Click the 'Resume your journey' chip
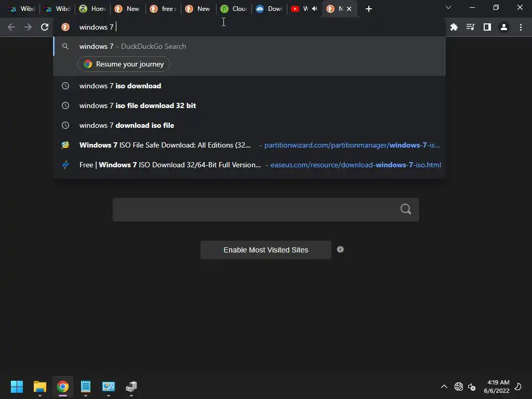Viewport: 532px width, 399px height. (124, 64)
